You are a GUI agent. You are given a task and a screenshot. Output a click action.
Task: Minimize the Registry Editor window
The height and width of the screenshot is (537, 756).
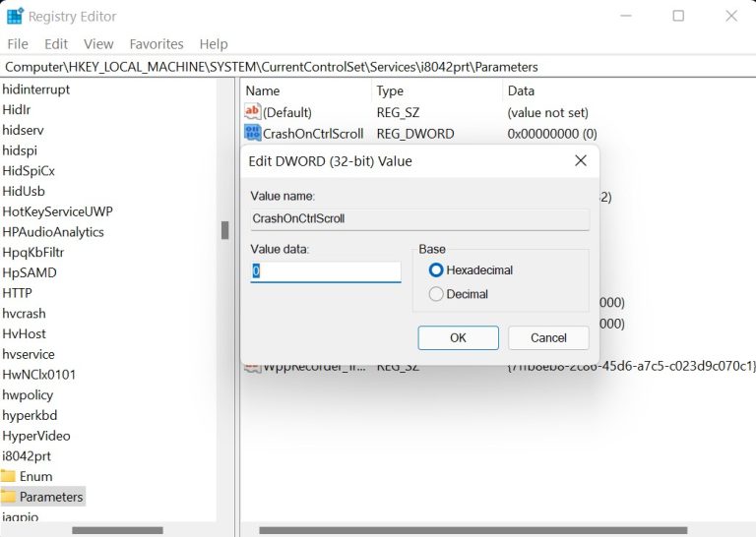[x=625, y=16]
